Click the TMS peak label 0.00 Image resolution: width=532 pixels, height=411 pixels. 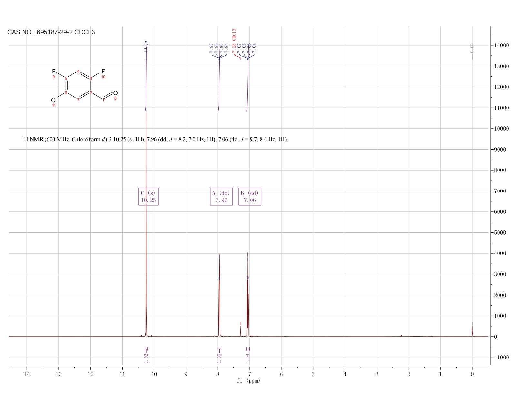pos(472,48)
